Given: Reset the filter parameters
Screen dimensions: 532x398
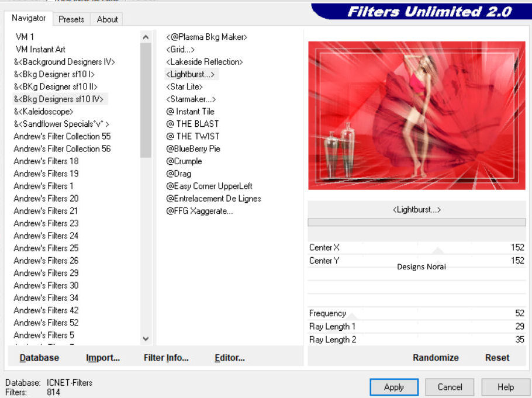Looking at the screenshot, I should [x=497, y=358].
